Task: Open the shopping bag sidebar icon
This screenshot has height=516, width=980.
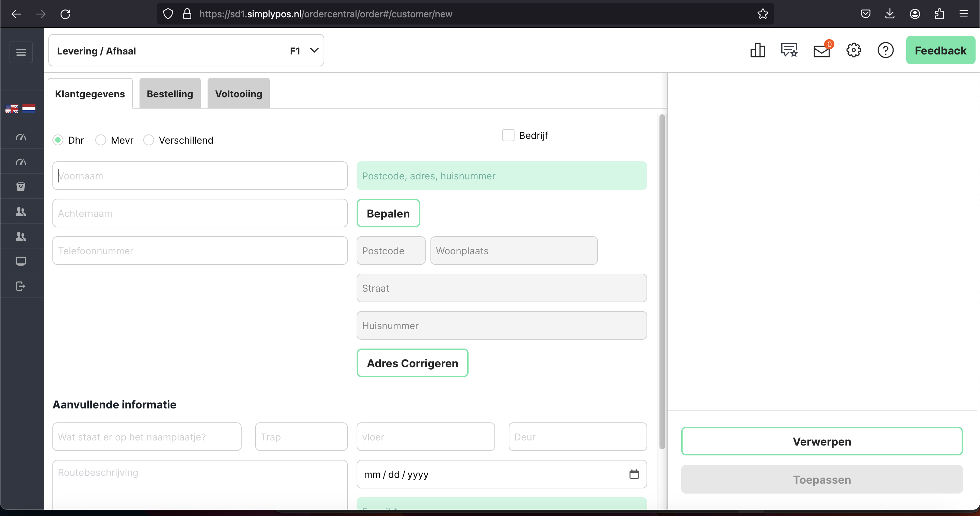Action: click(x=21, y=187)
